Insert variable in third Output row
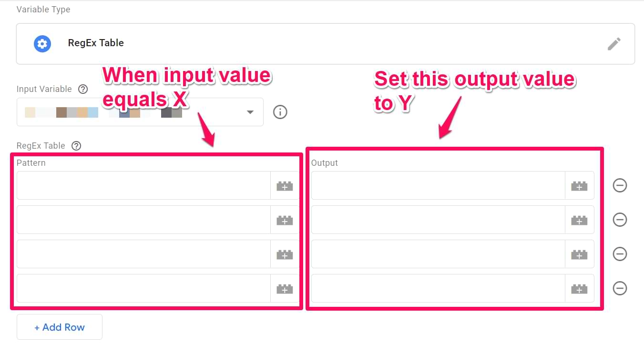This screenshot has width=644, height=344. [579, 254]
